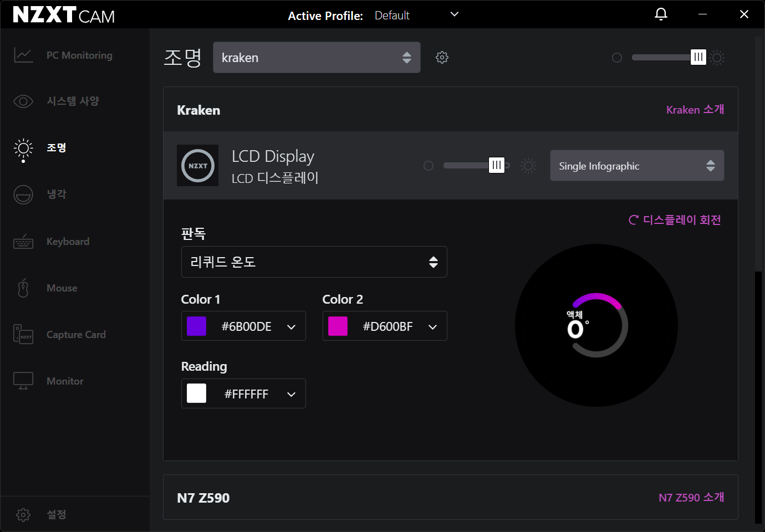This screenshot has height=532, width=765.
Task: Click the eye icon for 시스템 사양
Action: tap(23, 101)
